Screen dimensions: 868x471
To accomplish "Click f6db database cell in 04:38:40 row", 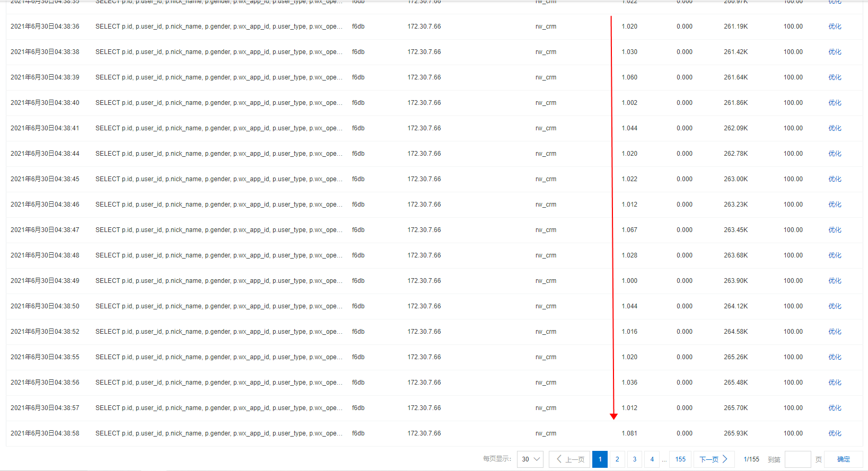I will 358,103.
